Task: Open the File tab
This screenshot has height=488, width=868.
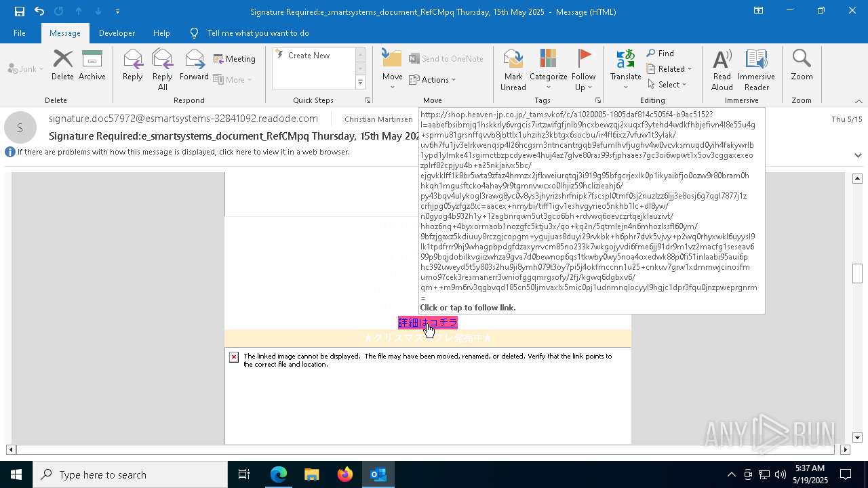Action: pyautogui.click(x=20, y=33)
